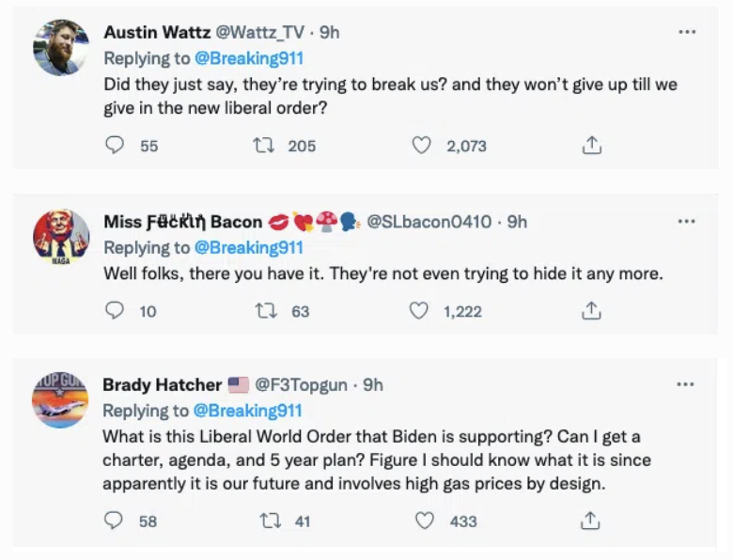Share Brady Hatcher's tweet
Screen dimensions: 733x560
[591, 520]
